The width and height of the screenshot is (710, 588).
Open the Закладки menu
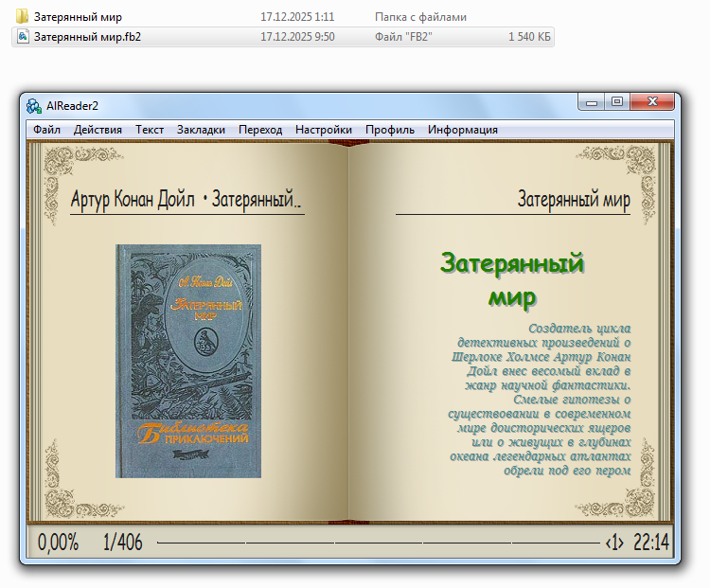(x=201, y=130)
